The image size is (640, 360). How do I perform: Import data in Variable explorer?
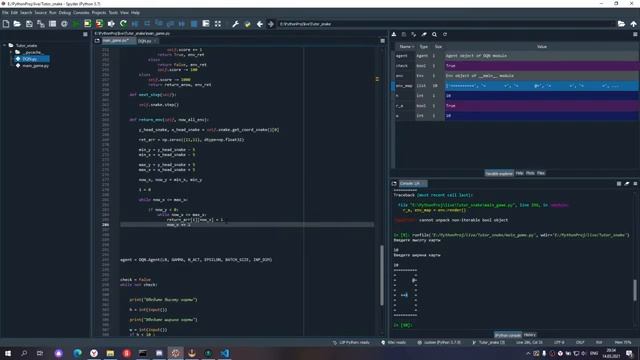[394, 35]
